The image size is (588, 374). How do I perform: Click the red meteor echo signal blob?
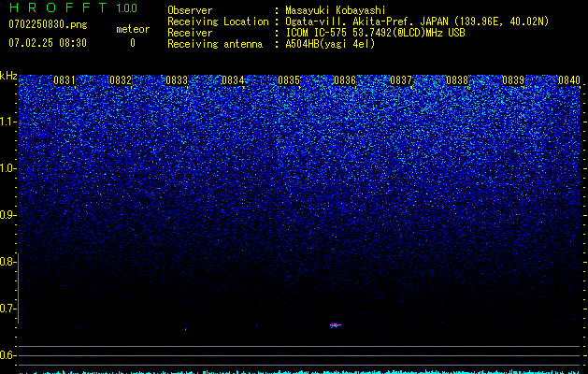pos(335,324)
